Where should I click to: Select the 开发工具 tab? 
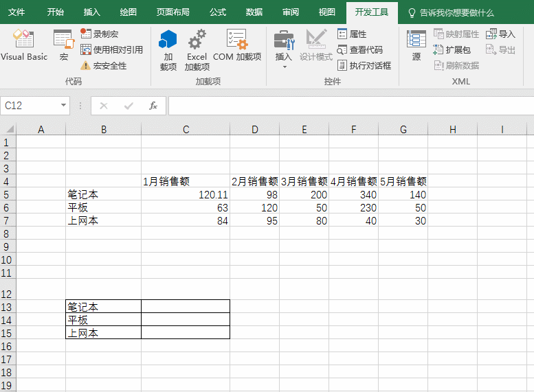point(372,12)
